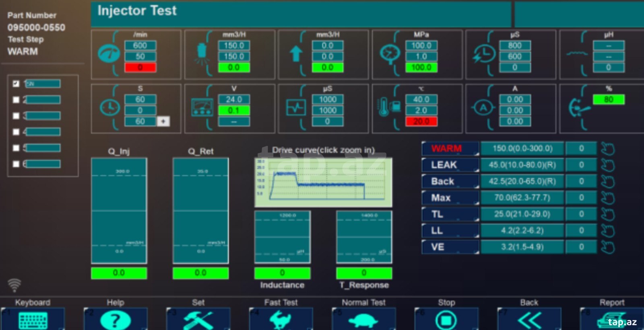Open Help with the question mark icon

tap(116, 319)
